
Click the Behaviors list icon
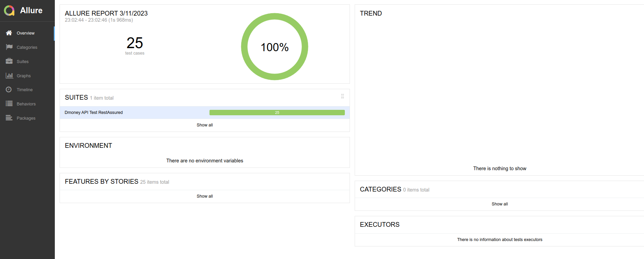(x=9, y=104)
